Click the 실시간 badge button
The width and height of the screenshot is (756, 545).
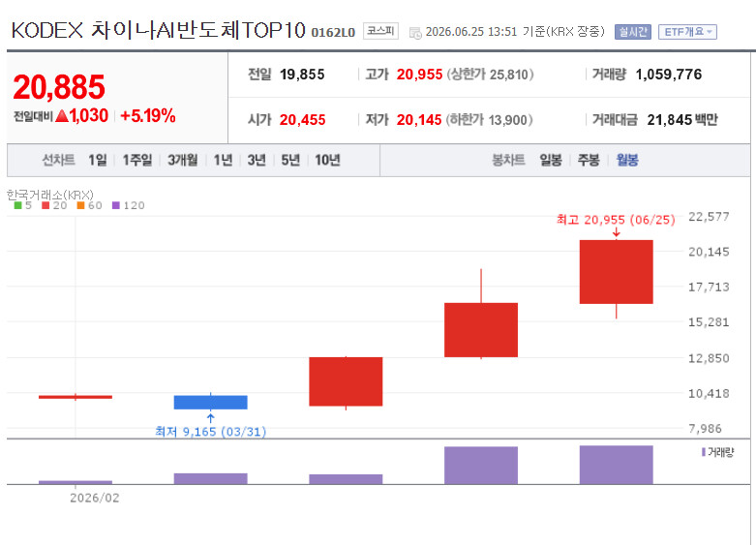[632, 32]
